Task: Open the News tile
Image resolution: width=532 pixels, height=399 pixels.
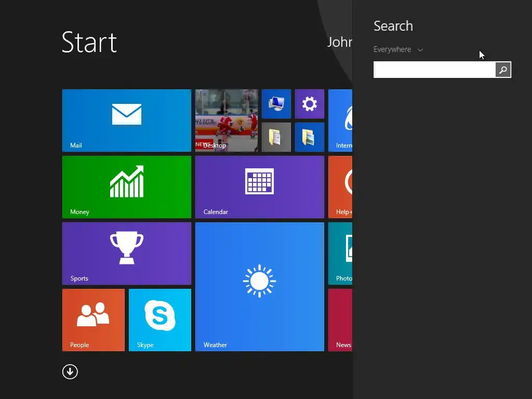Action: pyautogui.click(x=340, y=320)
